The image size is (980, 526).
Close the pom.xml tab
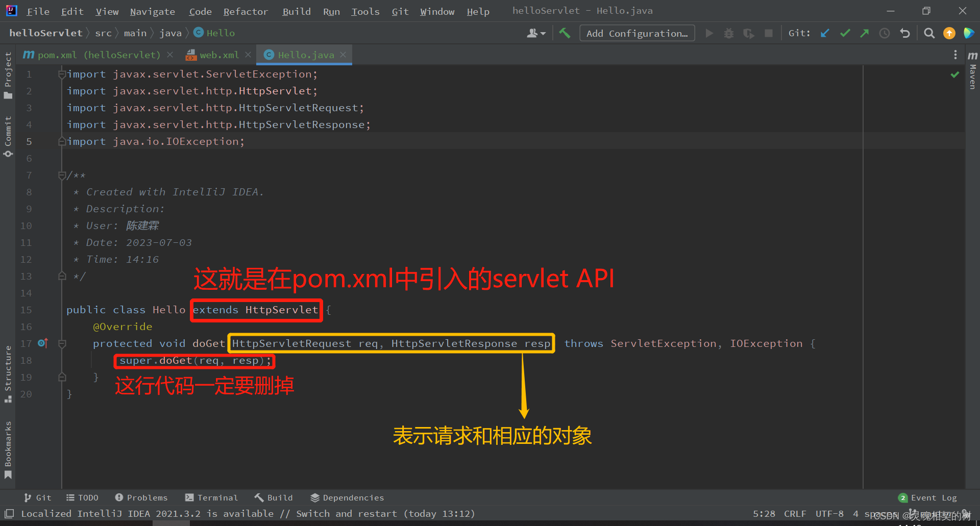point(170,55)
